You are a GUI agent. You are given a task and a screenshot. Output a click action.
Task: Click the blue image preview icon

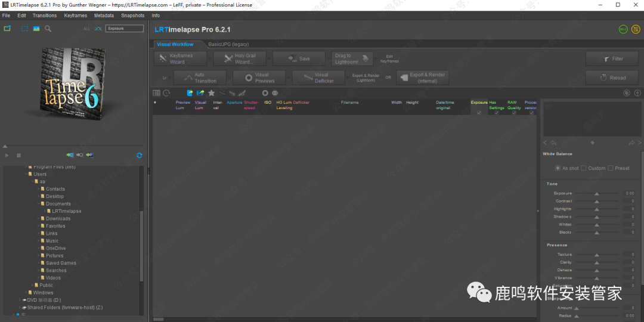coord(36,29)
